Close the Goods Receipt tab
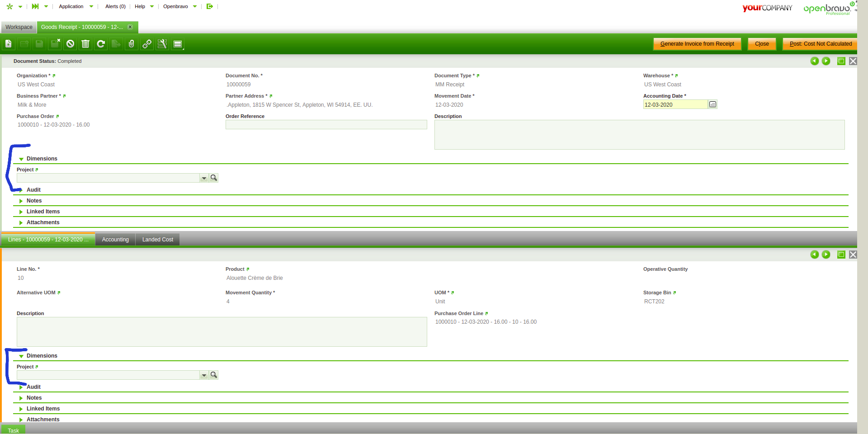868x434 pixels. 130,27
